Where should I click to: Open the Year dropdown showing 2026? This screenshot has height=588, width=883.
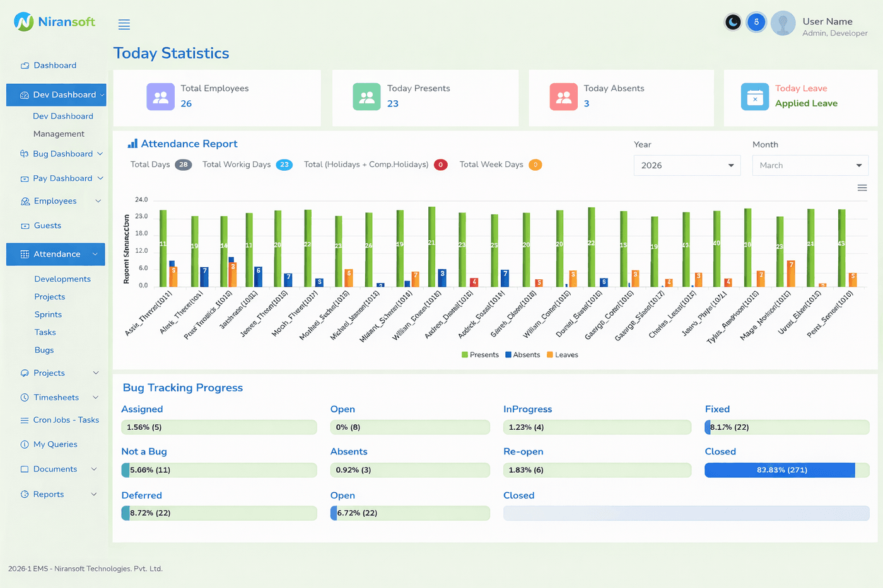[x=687, y=165]
